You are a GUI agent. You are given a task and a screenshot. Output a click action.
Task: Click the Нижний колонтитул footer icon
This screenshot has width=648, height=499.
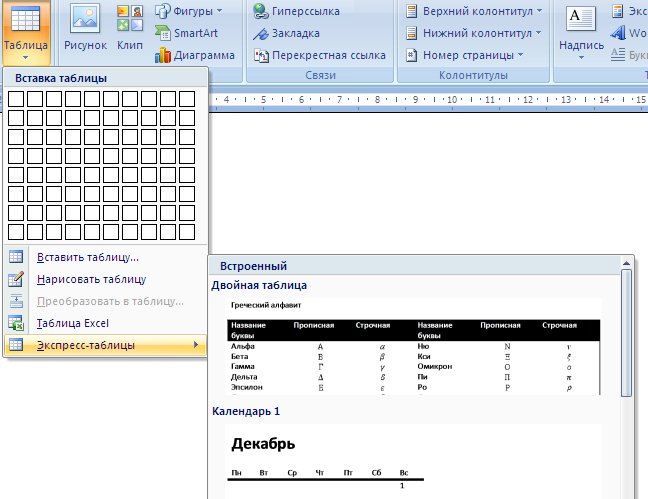tap(411, 33)
